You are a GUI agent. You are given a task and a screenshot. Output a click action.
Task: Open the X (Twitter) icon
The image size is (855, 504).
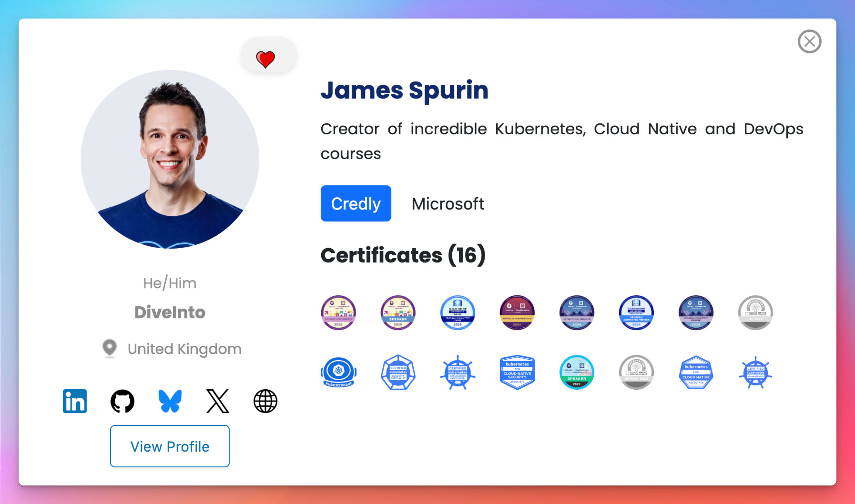[x=218, y=401]
